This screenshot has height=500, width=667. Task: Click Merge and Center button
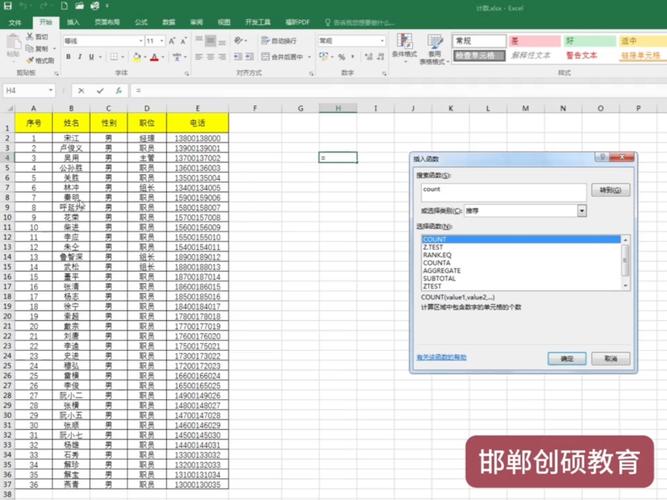point(282,57)
